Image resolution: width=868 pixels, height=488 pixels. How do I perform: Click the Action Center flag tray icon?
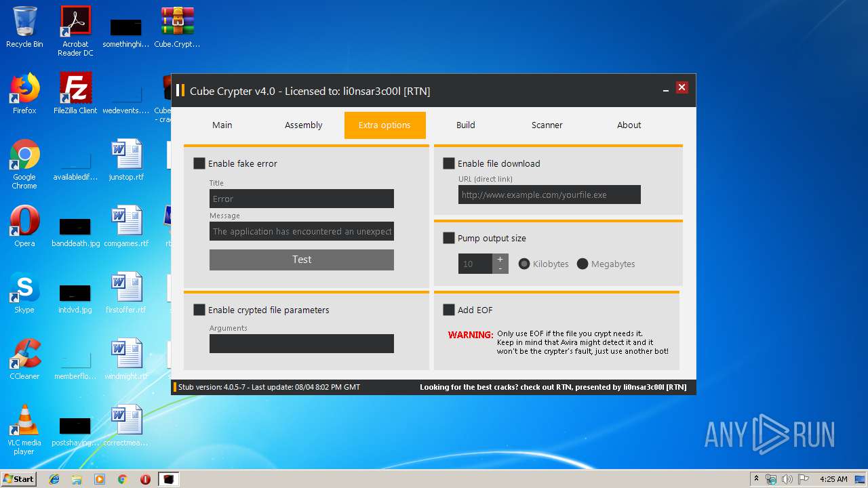point(803,479)
